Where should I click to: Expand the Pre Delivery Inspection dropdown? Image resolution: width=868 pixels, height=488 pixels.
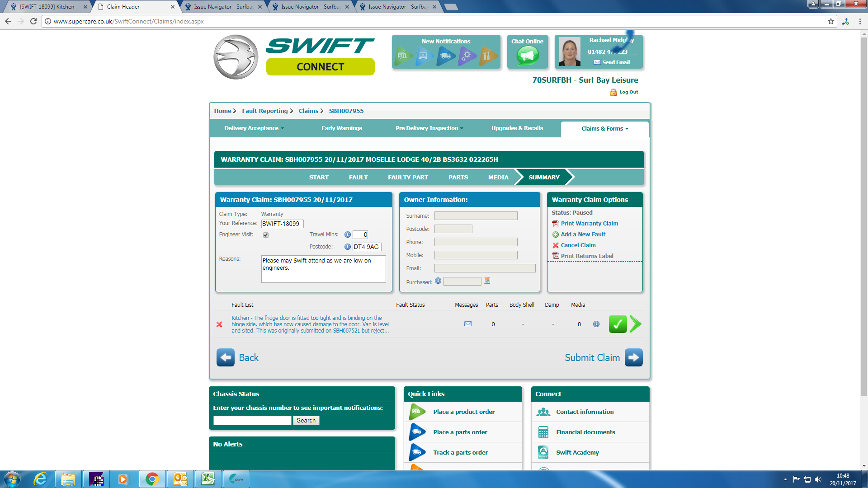click(x=429, y=128)
